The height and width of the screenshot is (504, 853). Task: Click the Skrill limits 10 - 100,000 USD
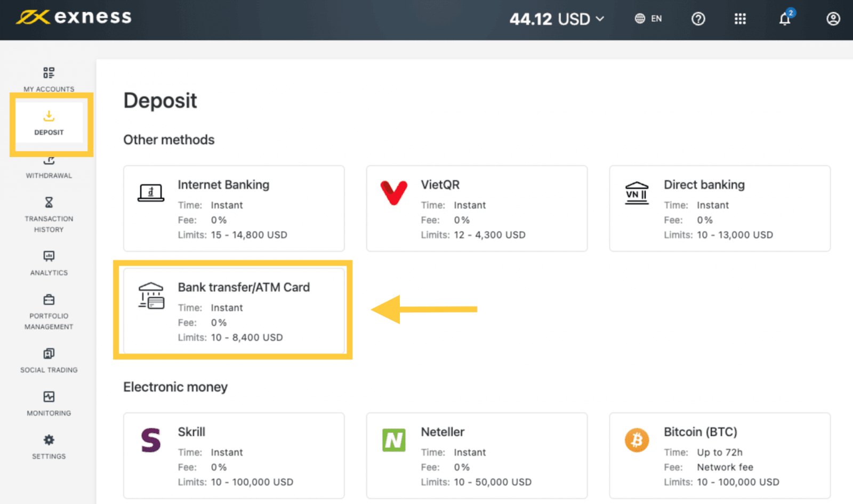pos(252,482)
